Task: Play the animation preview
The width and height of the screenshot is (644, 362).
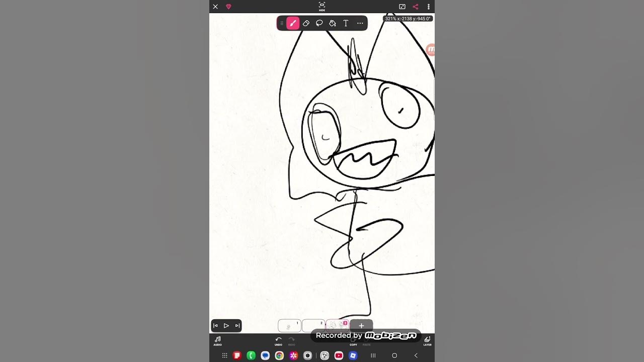Action: click(226, 326)
